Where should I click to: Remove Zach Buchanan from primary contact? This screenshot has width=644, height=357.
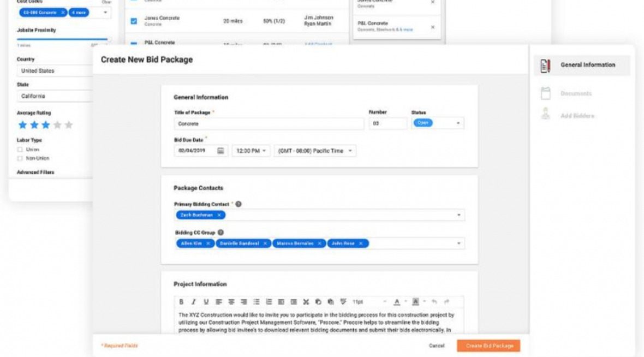point(219,215)
